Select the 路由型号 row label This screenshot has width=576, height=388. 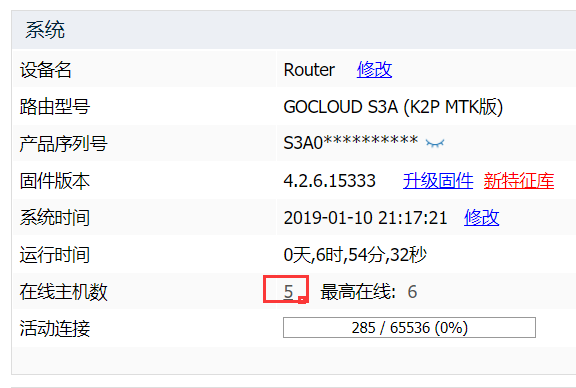55,107
